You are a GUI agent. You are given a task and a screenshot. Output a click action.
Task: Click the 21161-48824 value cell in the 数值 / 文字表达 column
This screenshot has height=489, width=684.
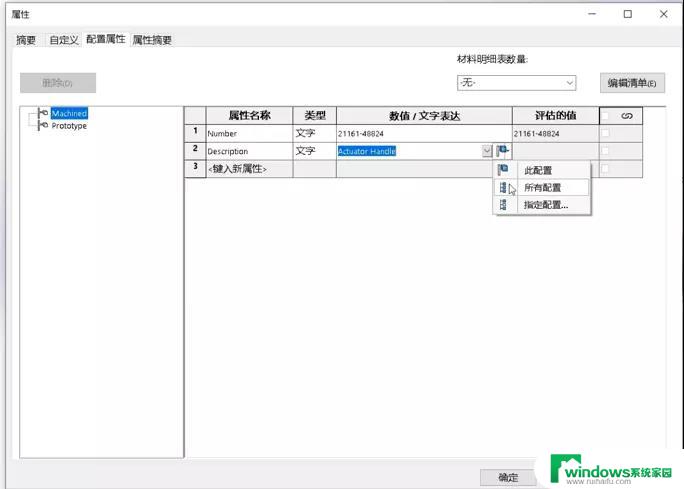pos(424,133)
